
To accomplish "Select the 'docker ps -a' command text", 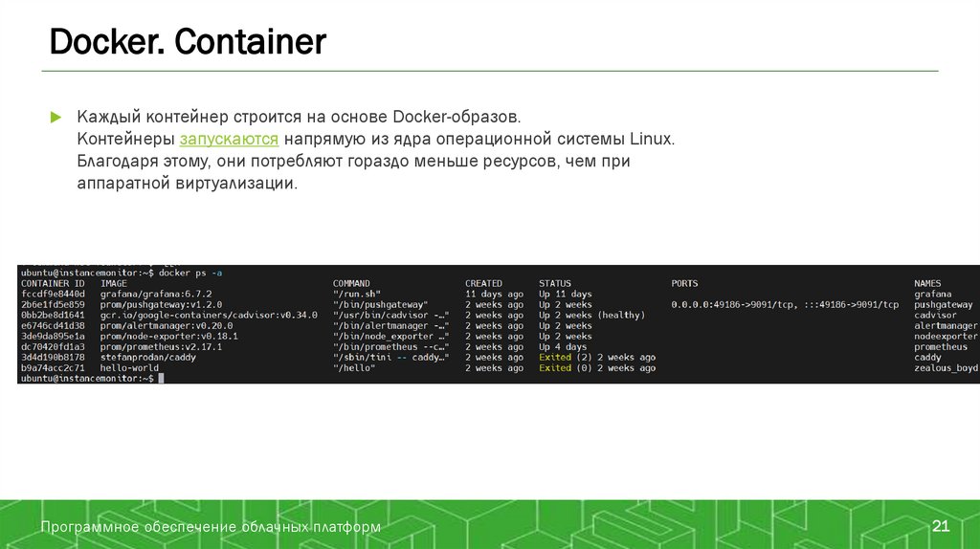I will coord(190,273).
